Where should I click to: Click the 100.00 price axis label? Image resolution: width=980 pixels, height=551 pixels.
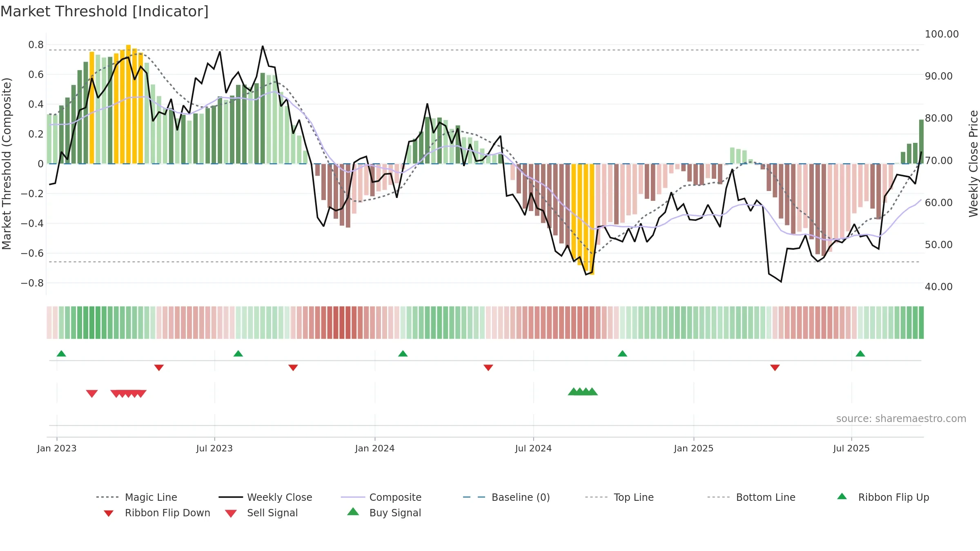[942, 34]
